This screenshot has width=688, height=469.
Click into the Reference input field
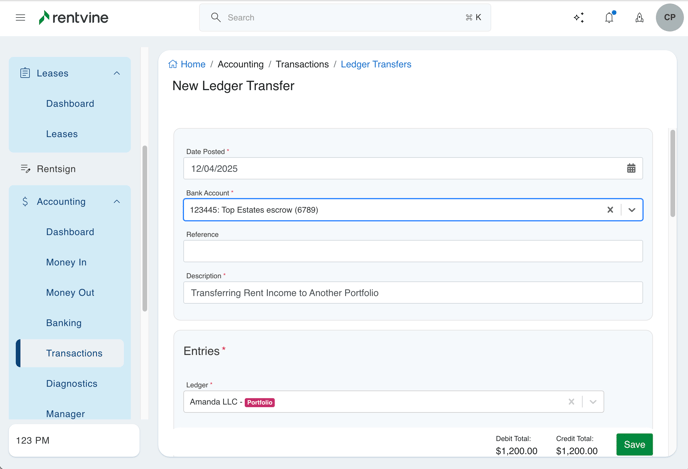412,252
